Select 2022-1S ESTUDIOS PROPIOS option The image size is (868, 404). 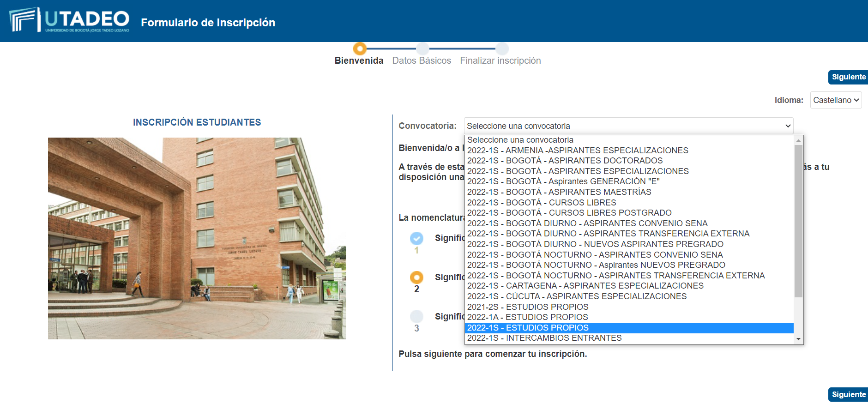(528, 328)
